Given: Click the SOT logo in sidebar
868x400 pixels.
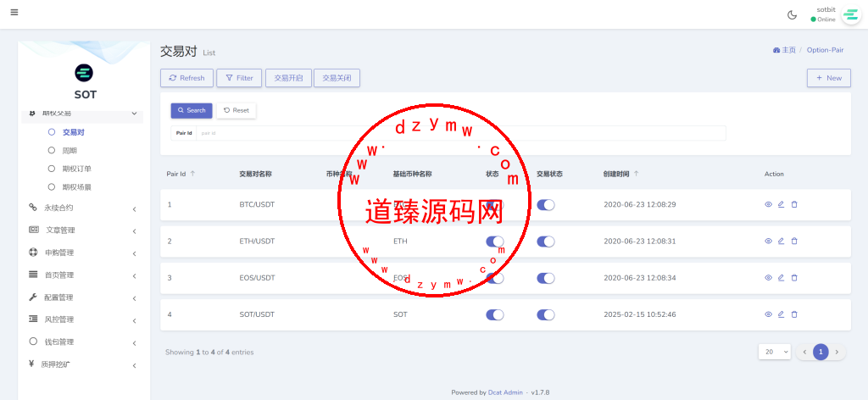Looking at the screenshot, I should pyautogui.click(x=84, y=73).
